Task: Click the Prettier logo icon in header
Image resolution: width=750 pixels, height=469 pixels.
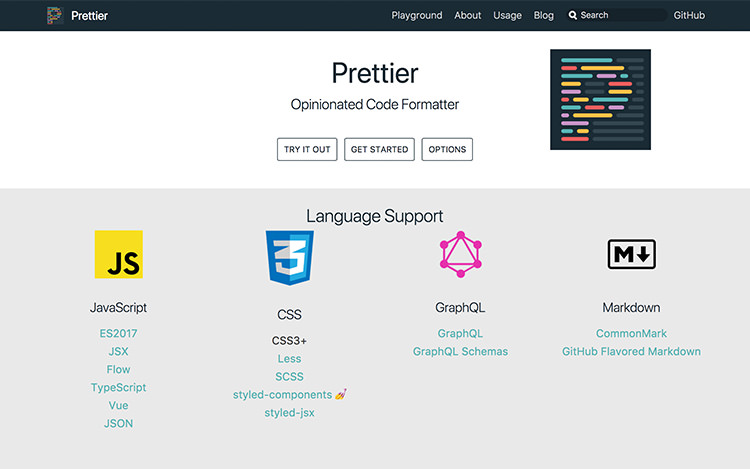Action: coord(55,15)
